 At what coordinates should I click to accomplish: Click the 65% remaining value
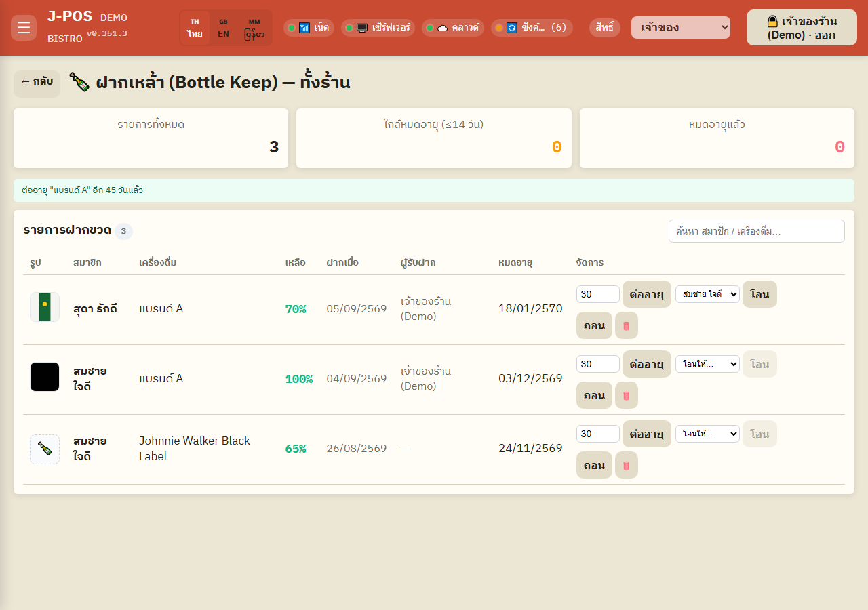(296, 449)
